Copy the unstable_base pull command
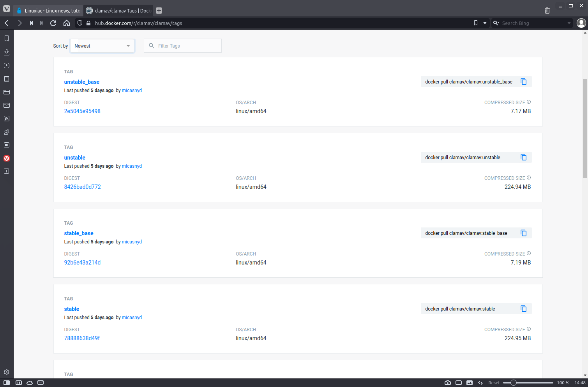This screenshot has width=588, height=387. (524, 82)
